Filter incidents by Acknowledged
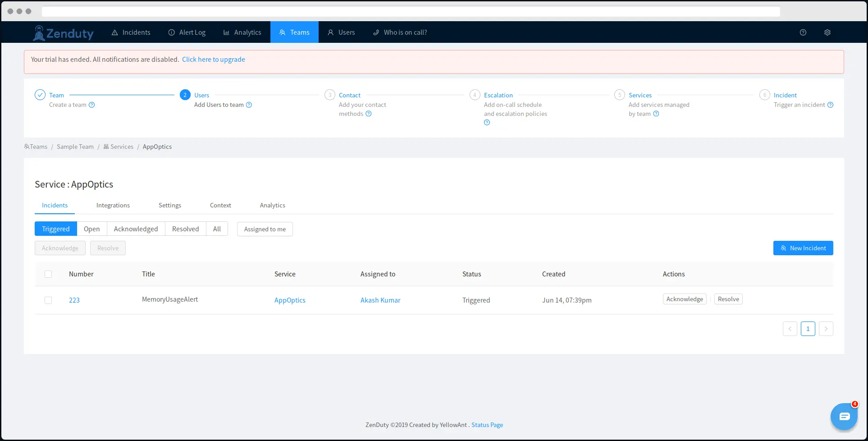The height and width of the screenshot is (441, 868). point(136,229)
